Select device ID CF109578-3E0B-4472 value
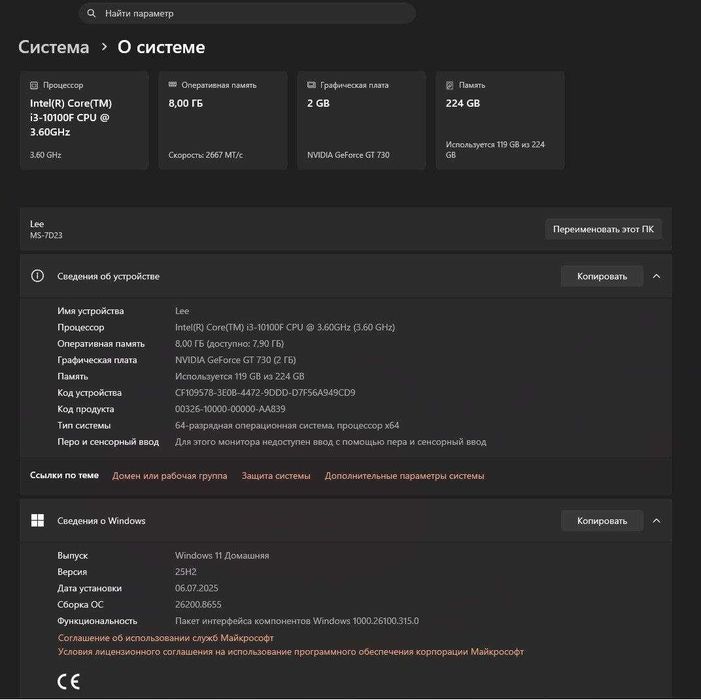Viewport: 701px width, 700px height. 265,392
